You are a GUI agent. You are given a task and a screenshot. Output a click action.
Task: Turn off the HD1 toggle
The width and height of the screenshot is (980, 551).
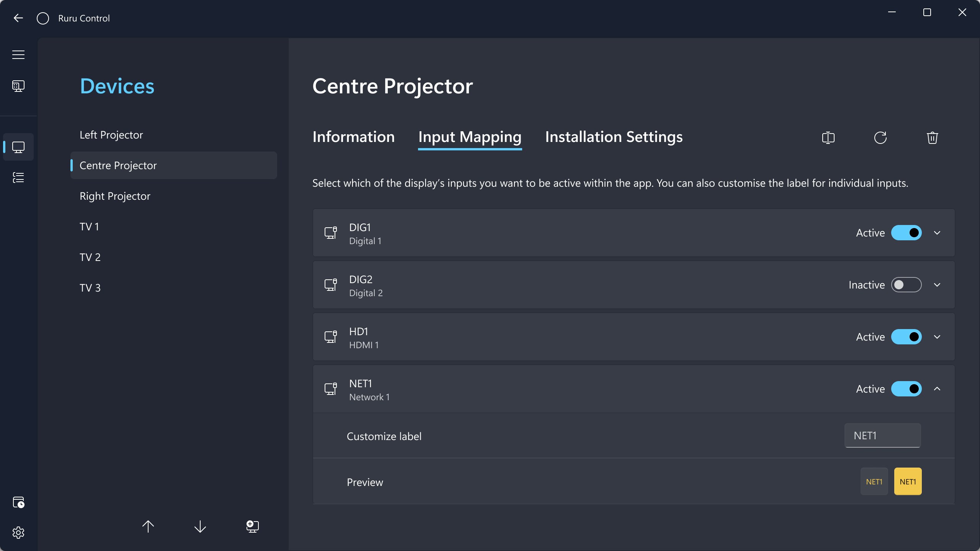[x=906, y=337]
